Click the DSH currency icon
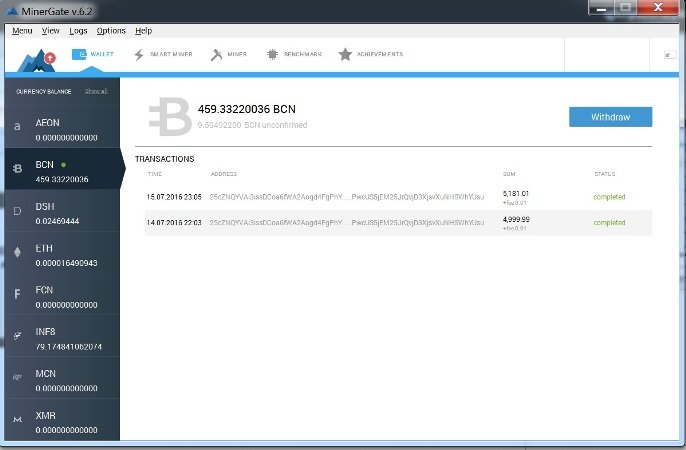The width and height of the screenshot is (686, 450). click(17, 211)
